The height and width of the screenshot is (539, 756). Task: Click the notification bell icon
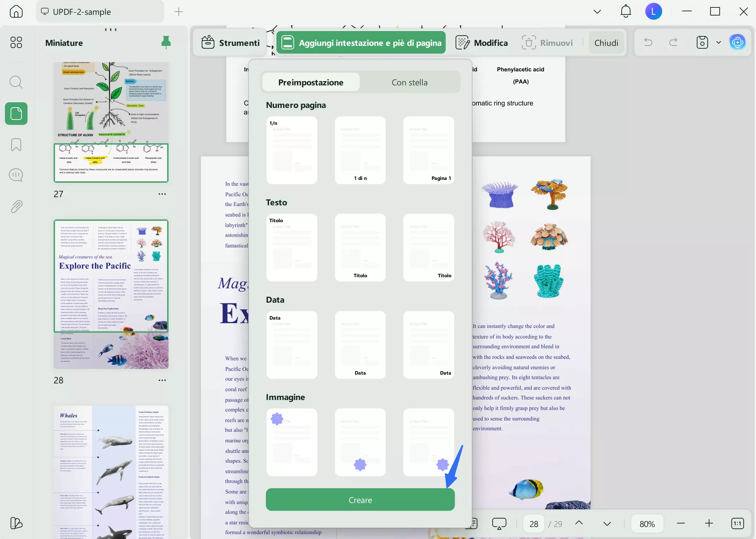(x=626, y=12)
